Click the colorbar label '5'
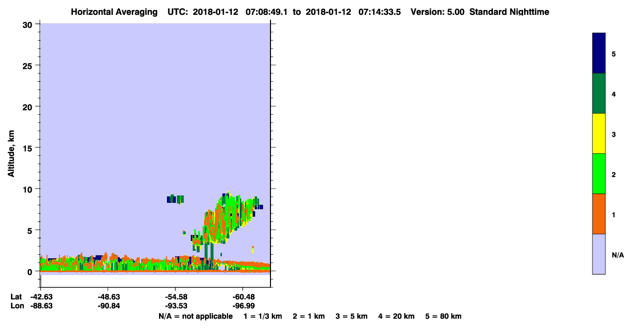The height and width of the screenshot is (330, 644). tap(614, 54)
